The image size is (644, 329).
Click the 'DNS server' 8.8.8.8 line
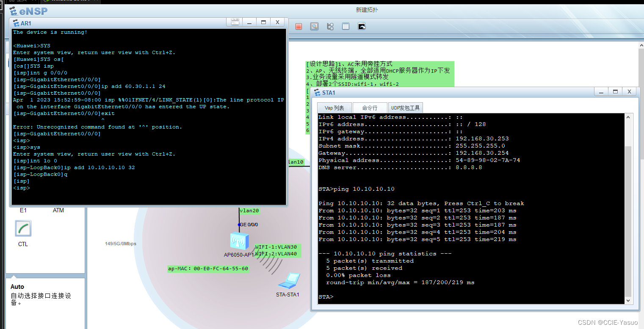[x=400, y=167]
